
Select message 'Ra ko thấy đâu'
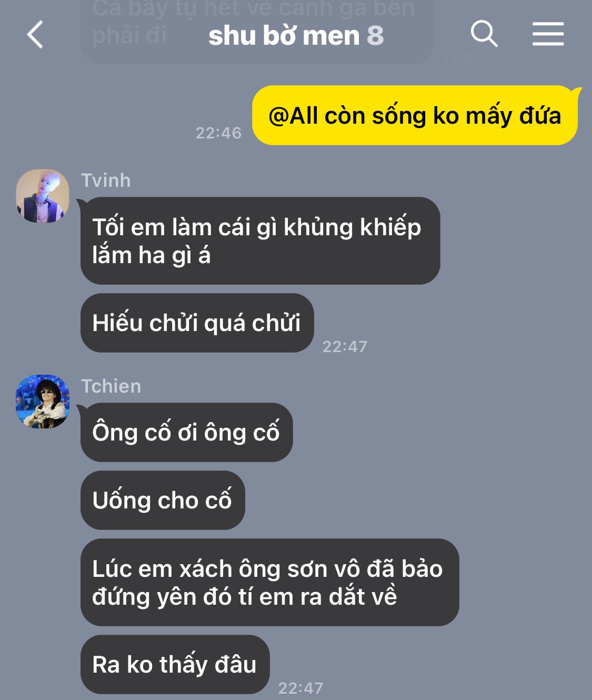pyautogui.click(x=175, y=664)
